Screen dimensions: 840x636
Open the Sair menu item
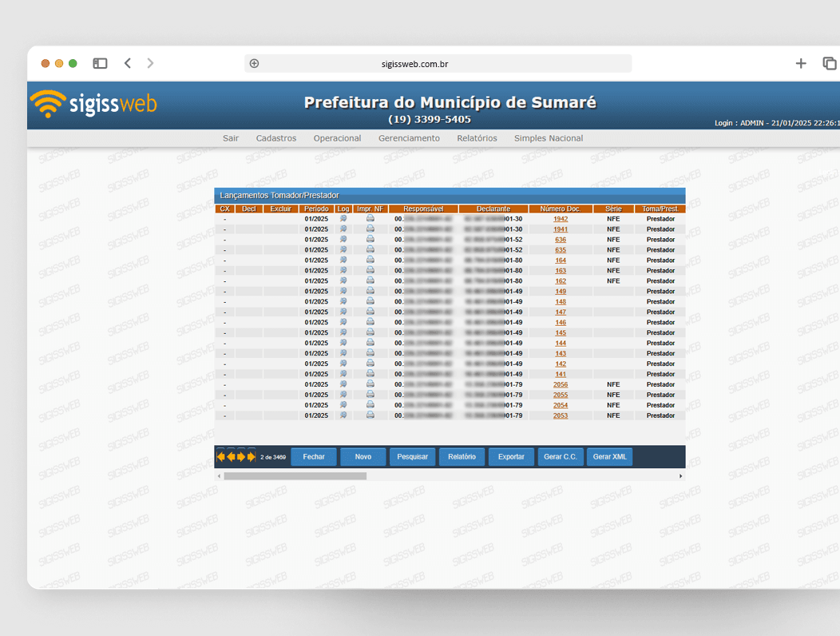[x=231, y=138]
